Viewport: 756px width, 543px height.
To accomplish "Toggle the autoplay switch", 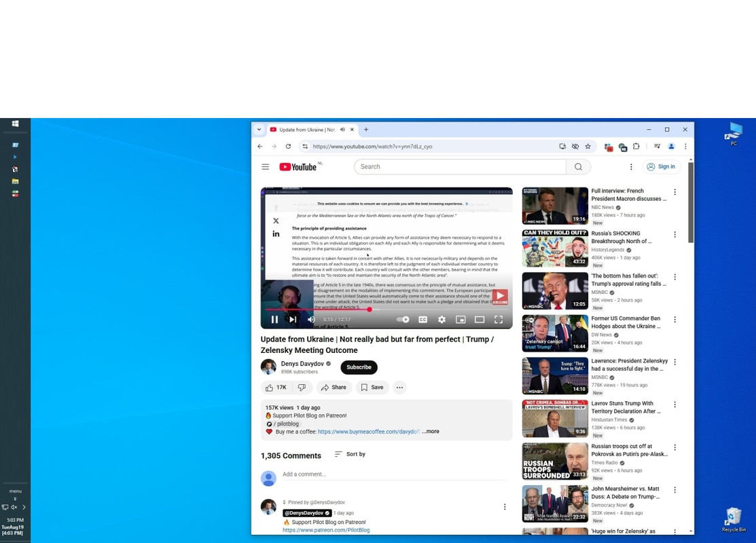I will point(403,320).
